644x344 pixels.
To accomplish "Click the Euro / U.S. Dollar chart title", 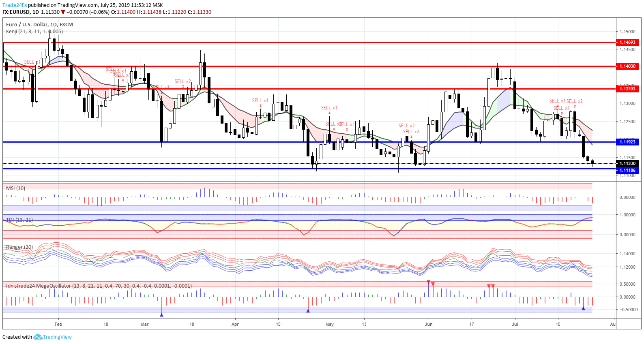I will [x=40, y=24].
